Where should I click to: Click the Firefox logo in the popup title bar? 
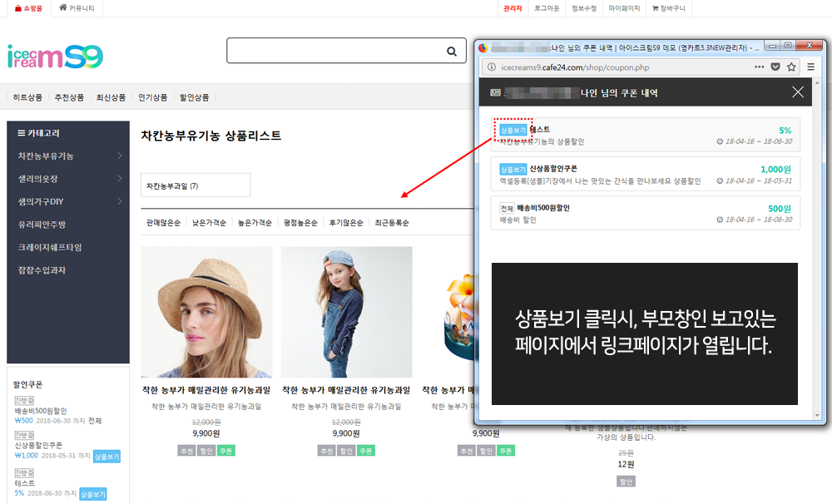pos(483,47)
